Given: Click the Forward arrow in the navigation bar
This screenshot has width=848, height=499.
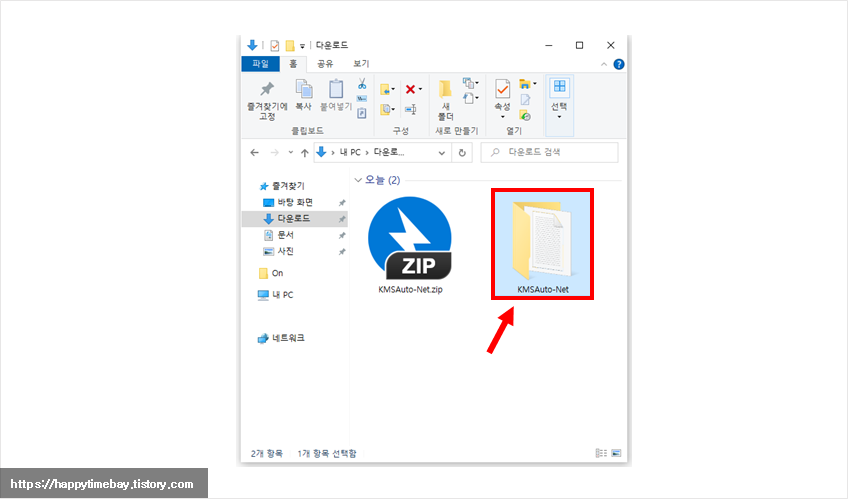Looking at the screenshot, I should coord(274,153).
